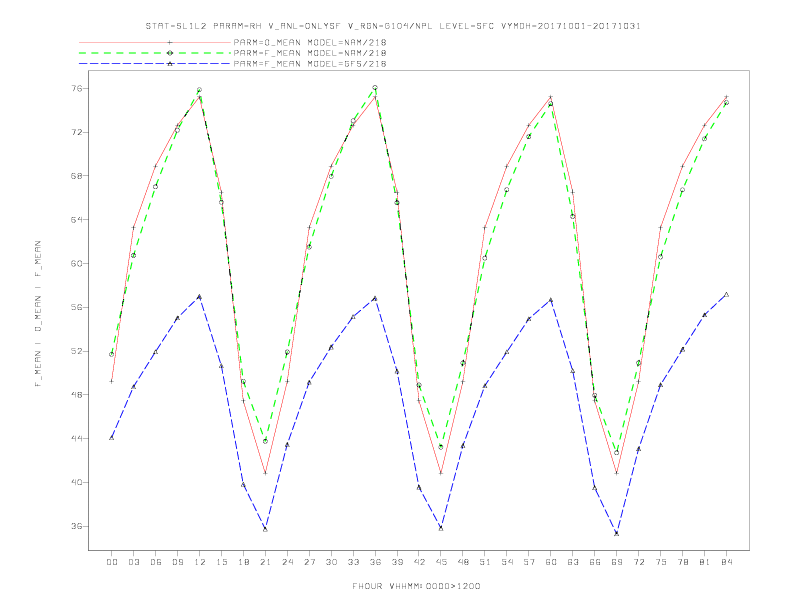Click x-axis tick label 81

click(x=705, y=562)
